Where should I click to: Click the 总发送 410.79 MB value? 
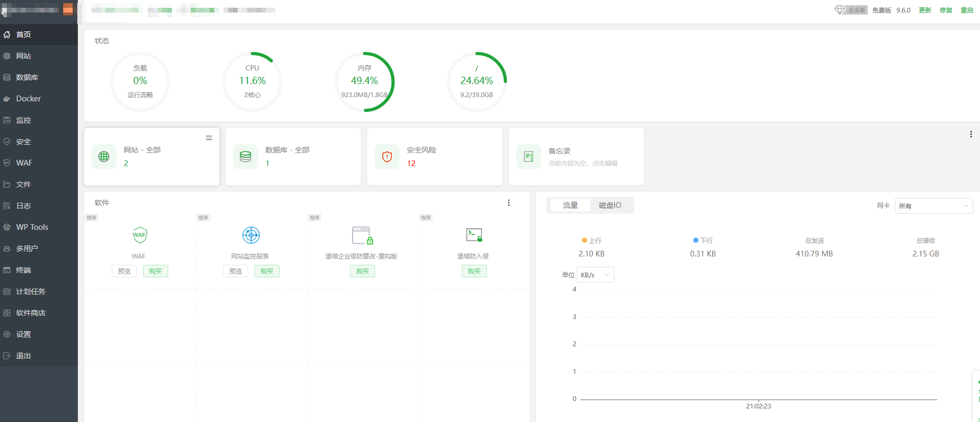tap(814, 254)
